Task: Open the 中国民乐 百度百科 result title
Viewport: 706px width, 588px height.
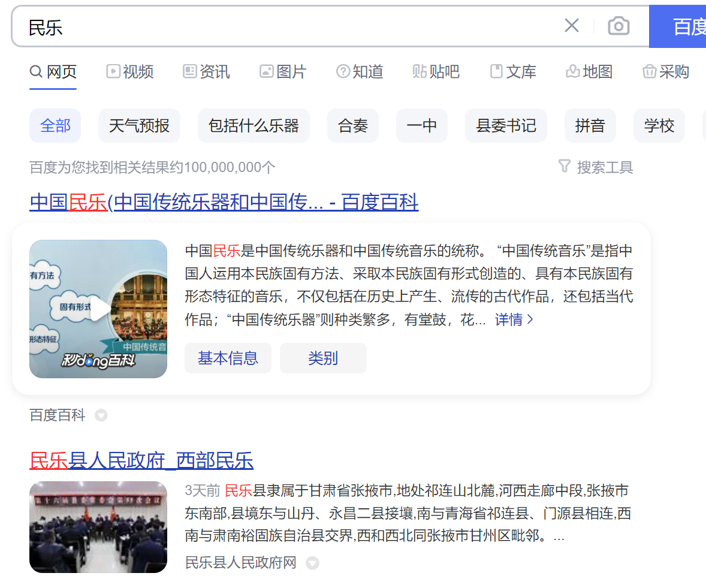Action: pos(224,202)
